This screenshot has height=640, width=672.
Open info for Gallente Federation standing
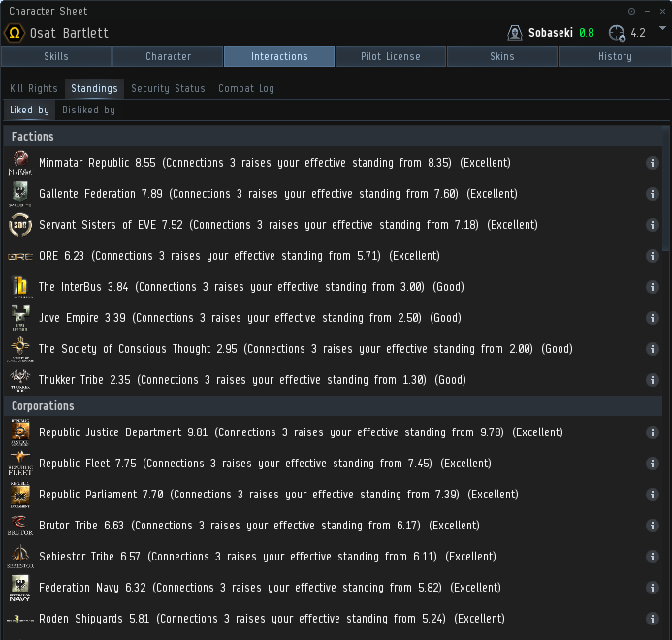coord(652,194)
